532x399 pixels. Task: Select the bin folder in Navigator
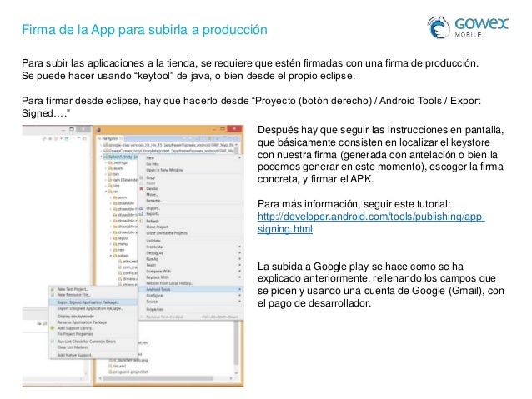pos(114,174)
